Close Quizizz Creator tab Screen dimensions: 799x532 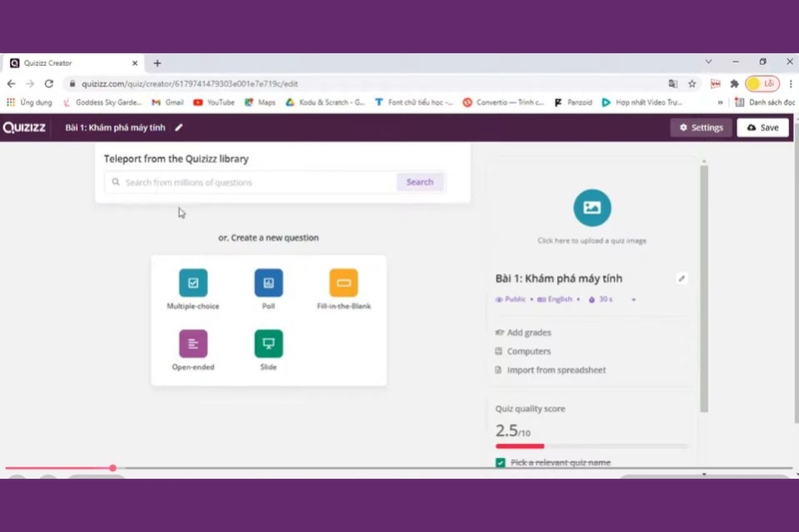pos(135,63)
